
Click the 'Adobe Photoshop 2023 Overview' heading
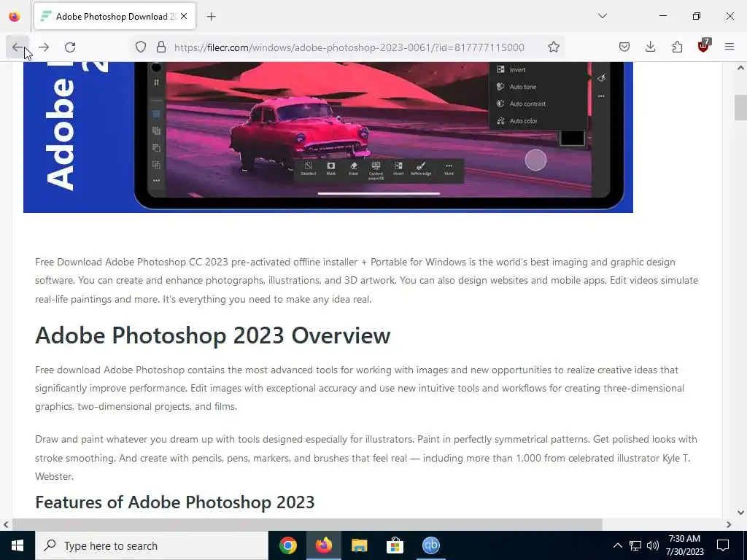[213, 335]
